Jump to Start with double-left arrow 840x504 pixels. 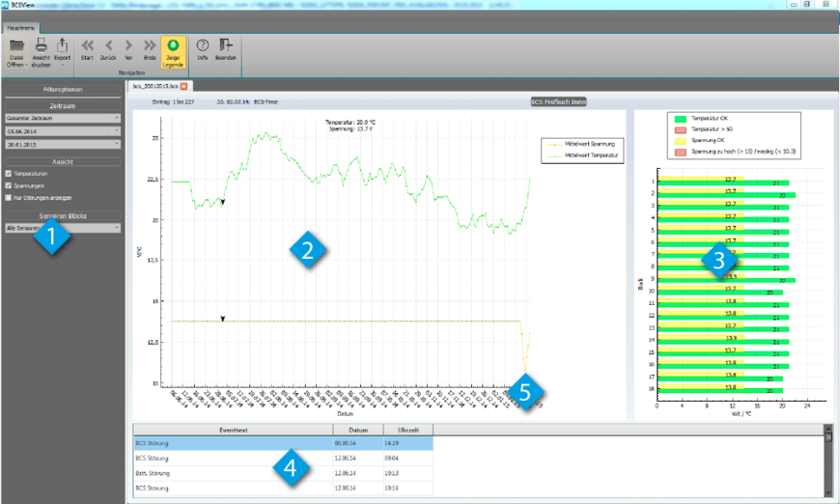click(x=88, y=48)
